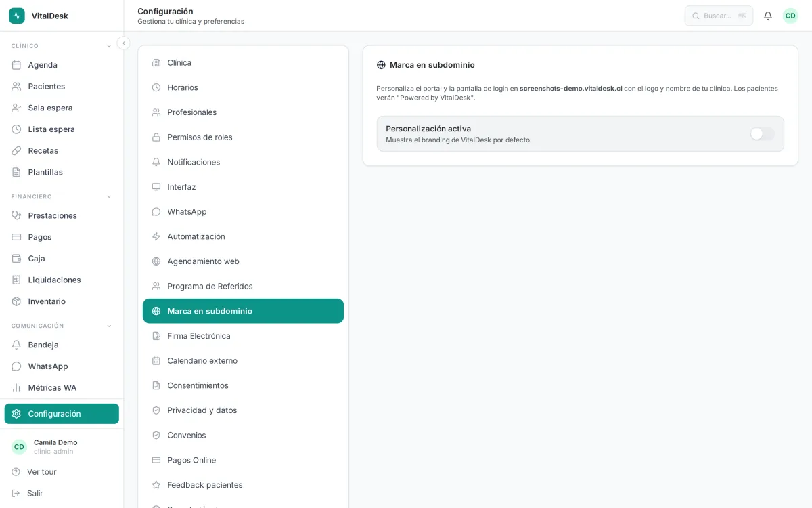Image resolution: width=812 pixels, height=508 pixels.
Task: Click the CD avatar in top bar
Action: 790,16
